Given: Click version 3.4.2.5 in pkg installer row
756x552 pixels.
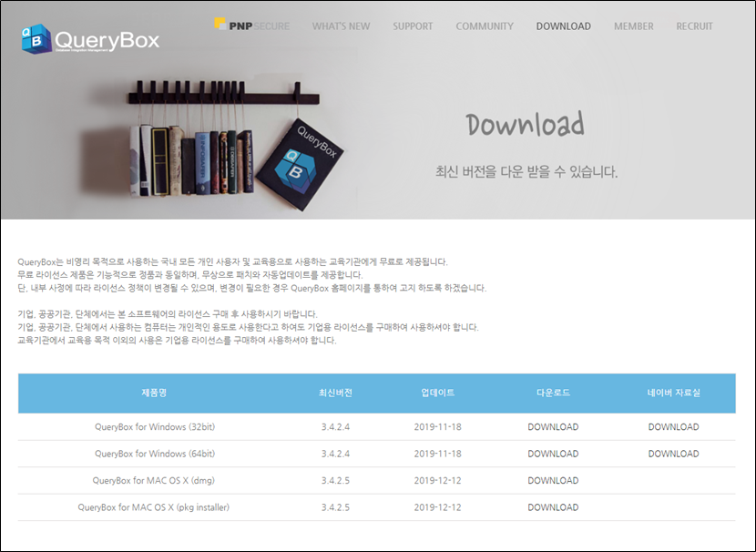Looking at the screenshot, I should coord(335,507).
